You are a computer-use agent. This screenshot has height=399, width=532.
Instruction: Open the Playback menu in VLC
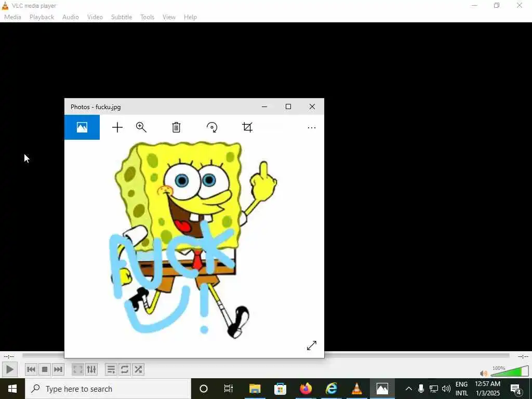tap(42, 17)
